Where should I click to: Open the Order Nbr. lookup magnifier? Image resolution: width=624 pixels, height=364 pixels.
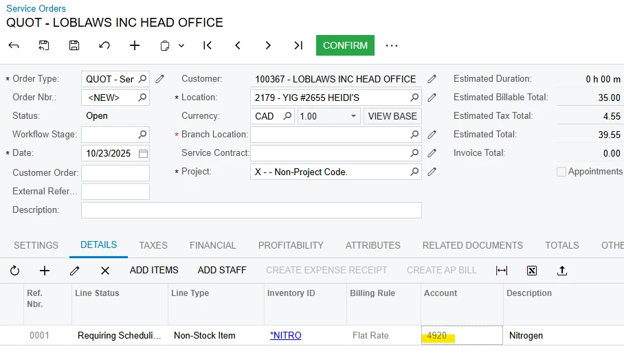click(142, 98)
